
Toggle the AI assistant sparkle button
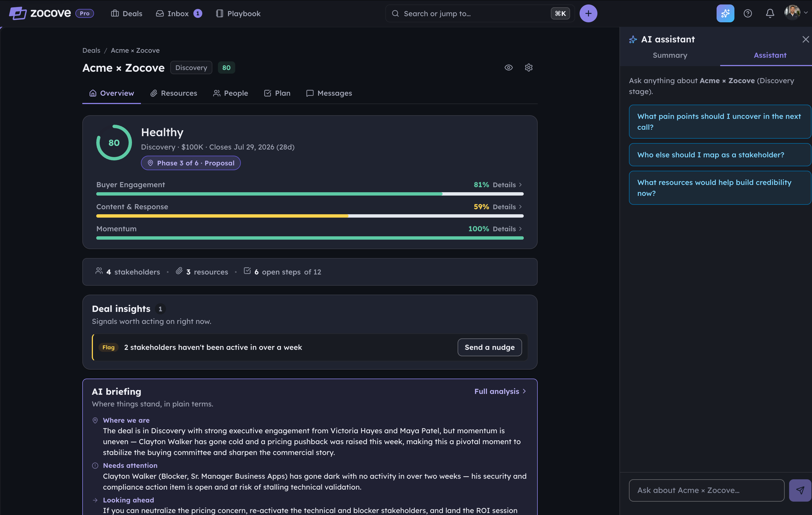coord(725,13)
